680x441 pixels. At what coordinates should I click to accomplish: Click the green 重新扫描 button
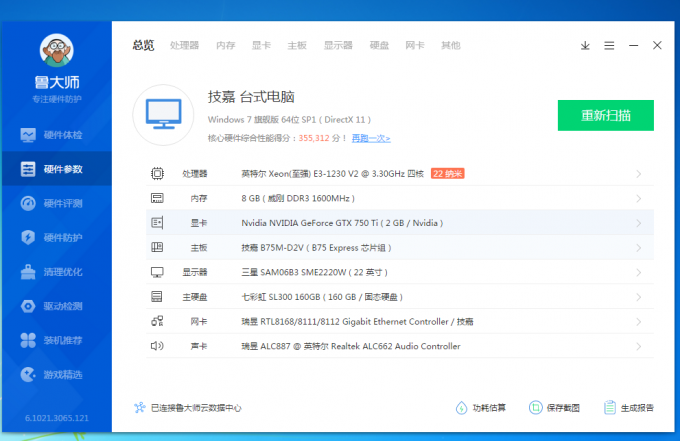pos(605,115)
